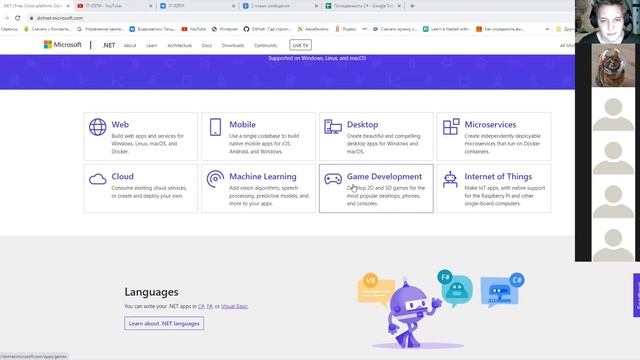640x360 pixels.
Task: Click the Learn about .NET languages button
Action: tap(164, 323)
